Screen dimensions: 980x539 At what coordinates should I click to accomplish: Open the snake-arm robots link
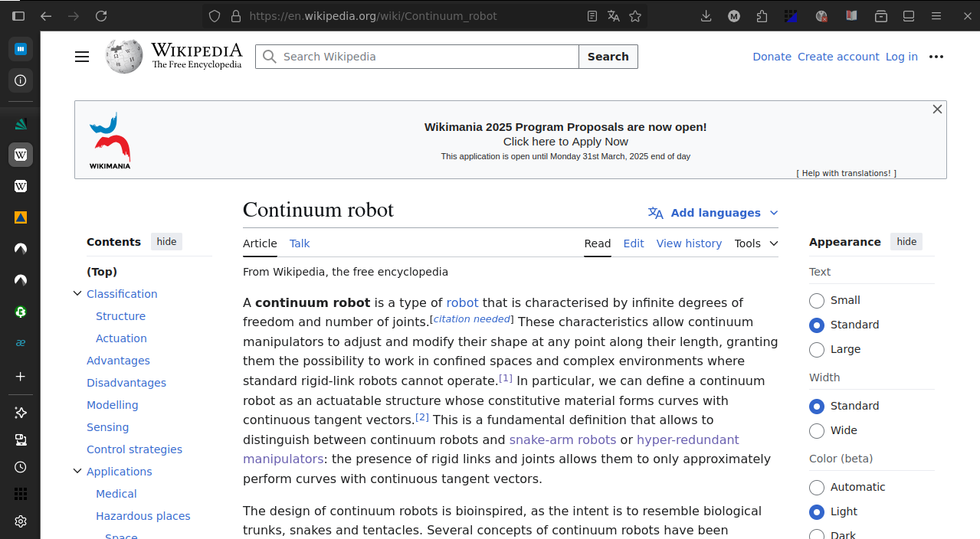(562, 439)
